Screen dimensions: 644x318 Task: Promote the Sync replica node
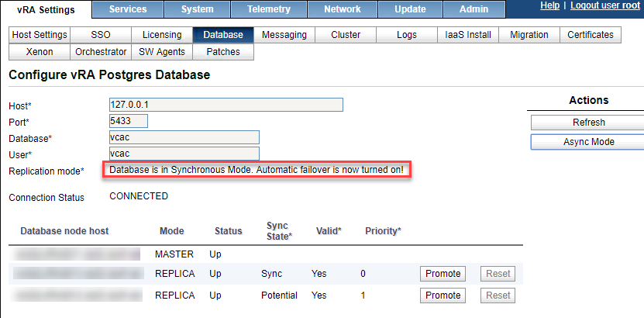(443, 274)
